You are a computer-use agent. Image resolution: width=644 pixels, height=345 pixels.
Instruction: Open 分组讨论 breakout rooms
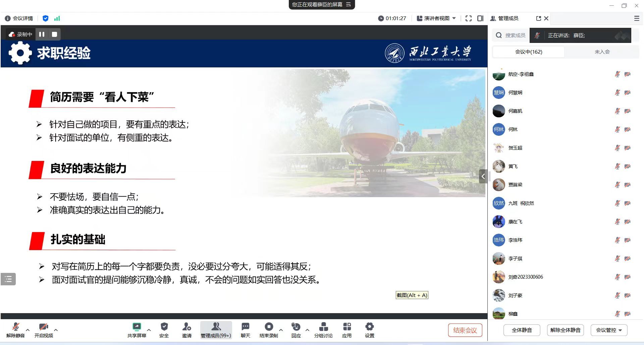tap(323, 327)
